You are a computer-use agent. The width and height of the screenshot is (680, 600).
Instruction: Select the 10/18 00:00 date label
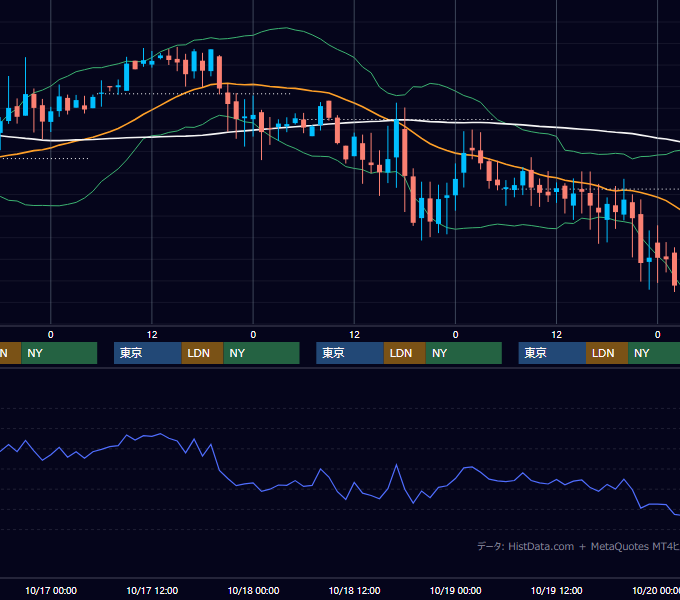coord(253,590)
